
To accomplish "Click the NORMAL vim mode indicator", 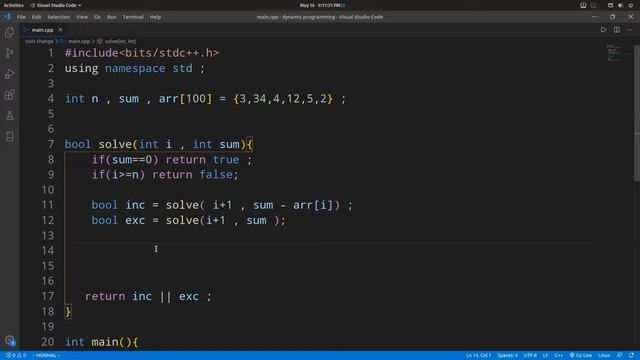I will point(46,355).
